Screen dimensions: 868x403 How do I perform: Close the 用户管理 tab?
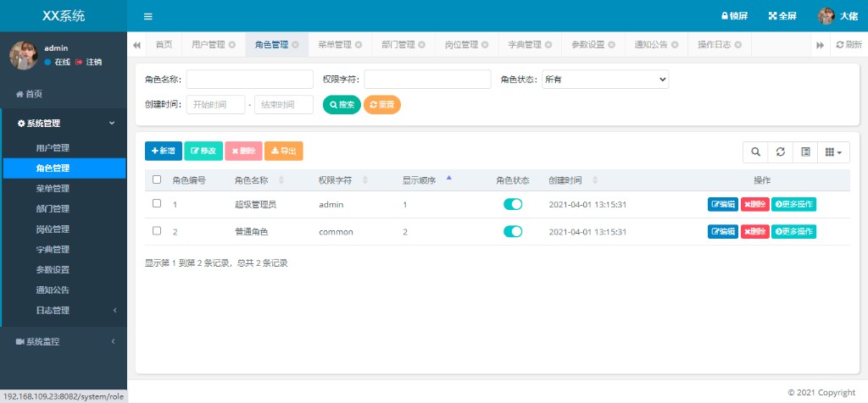[x=232, y=45]
